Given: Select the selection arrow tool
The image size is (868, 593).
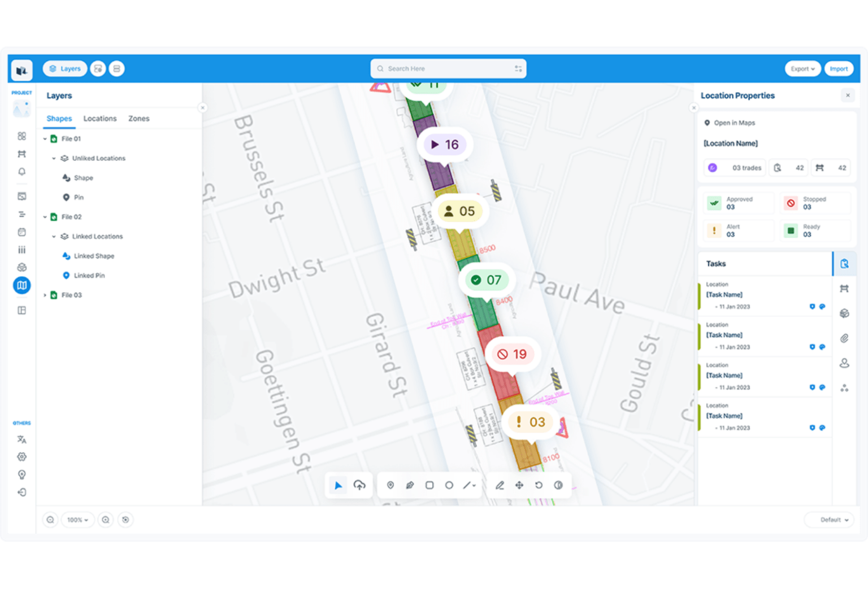Looking at the screenshot, I should [338, 485].
